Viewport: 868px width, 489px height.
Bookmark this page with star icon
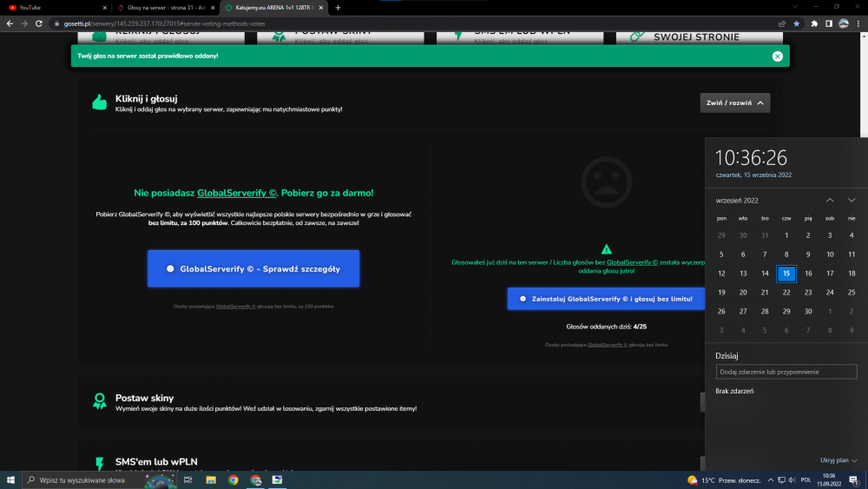[x=796, y=23]
